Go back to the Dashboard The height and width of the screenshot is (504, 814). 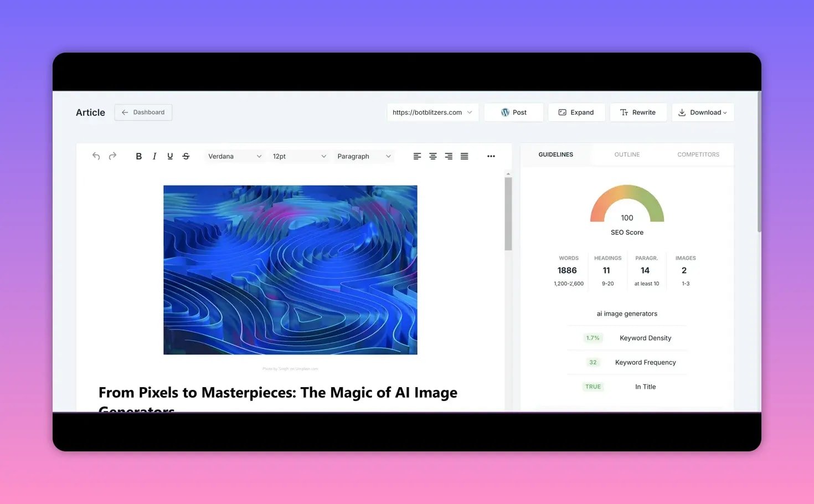[x=143, y=112]
